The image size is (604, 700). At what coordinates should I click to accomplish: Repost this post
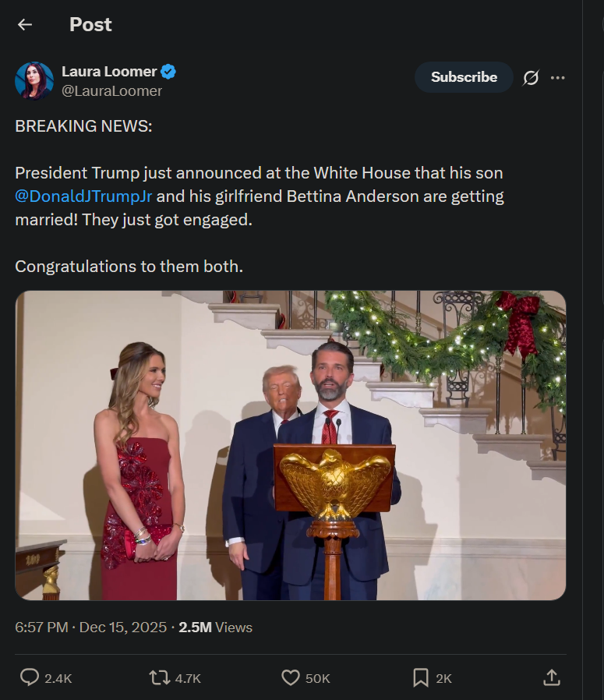pos(160,677)
